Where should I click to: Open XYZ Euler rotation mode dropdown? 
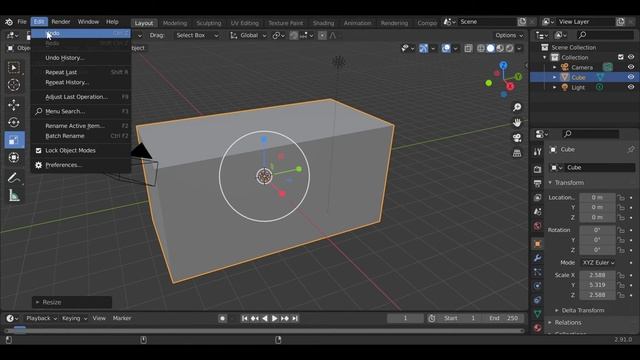point(598,262)
